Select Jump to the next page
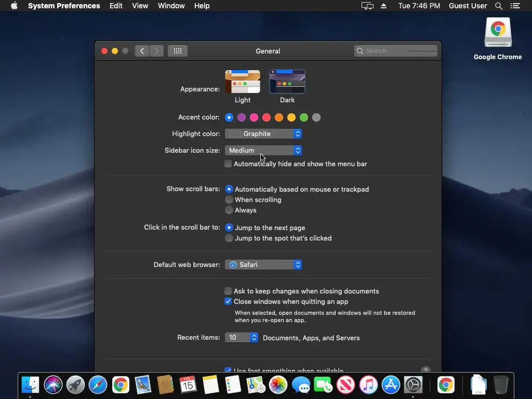This screenshot has width=532, height=399. click(x=229, y=228)
